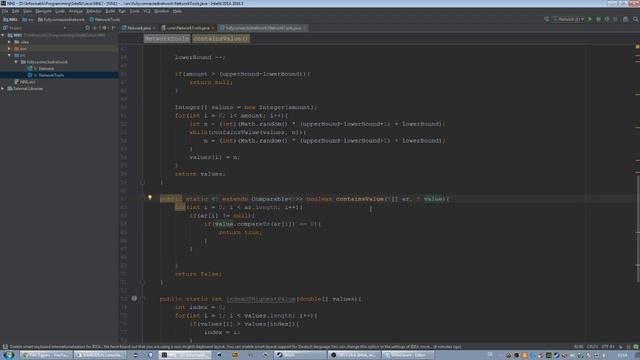This screenshot has height=360, width=640.
Task: Click src in the navigation bar
Action: [x=28, y=20]
